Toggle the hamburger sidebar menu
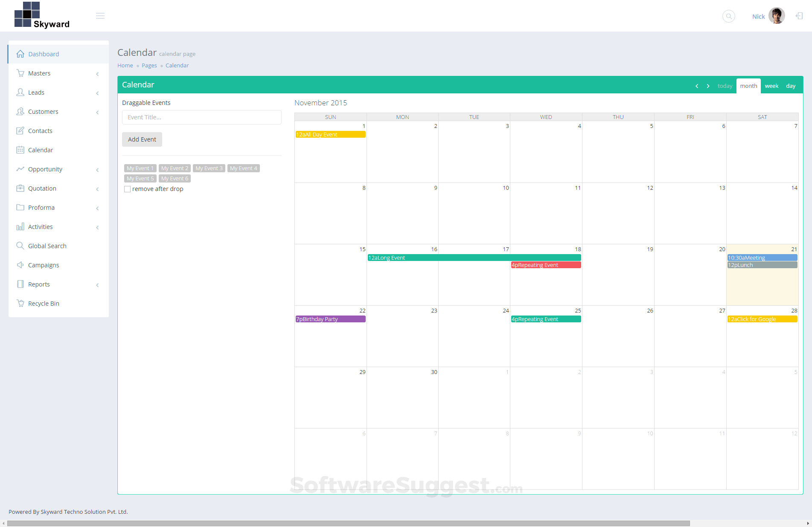 coord(100,16)
